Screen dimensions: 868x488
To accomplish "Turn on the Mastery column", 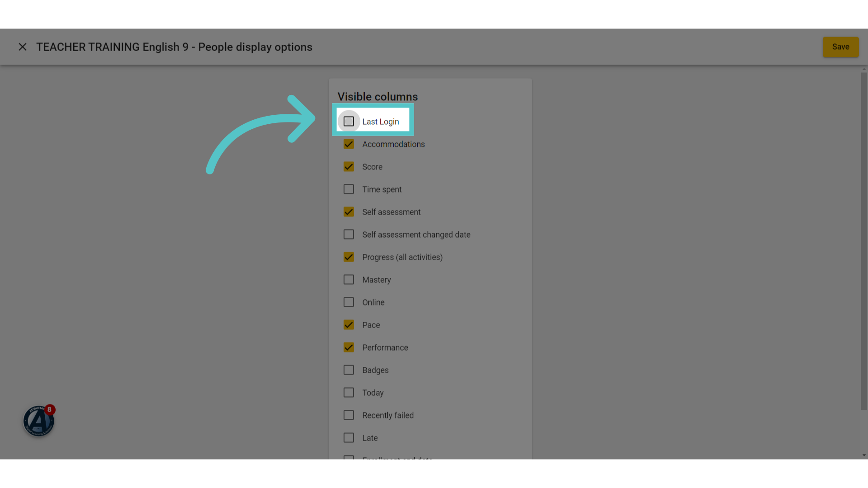I will point(349,280).
